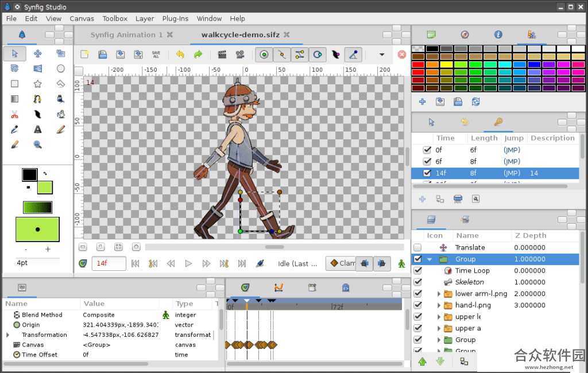Screen dimensions: 588x373
Task: Raise the selected layer with green up arrow
Action: (x=422, y=362)
